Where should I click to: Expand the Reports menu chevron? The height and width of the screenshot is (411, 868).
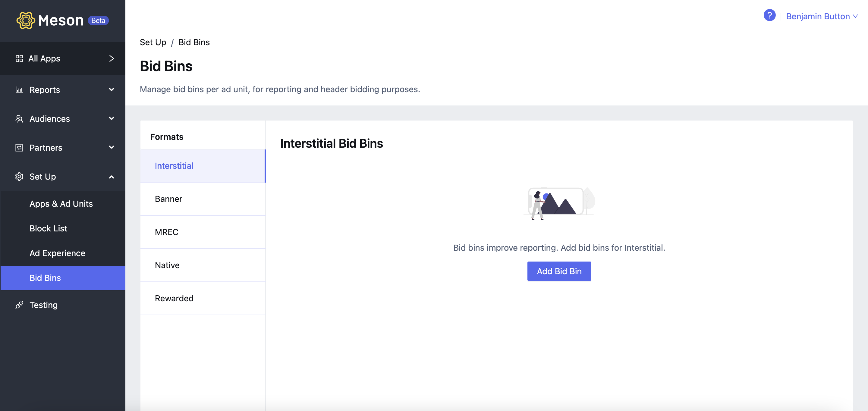point(112,89)
